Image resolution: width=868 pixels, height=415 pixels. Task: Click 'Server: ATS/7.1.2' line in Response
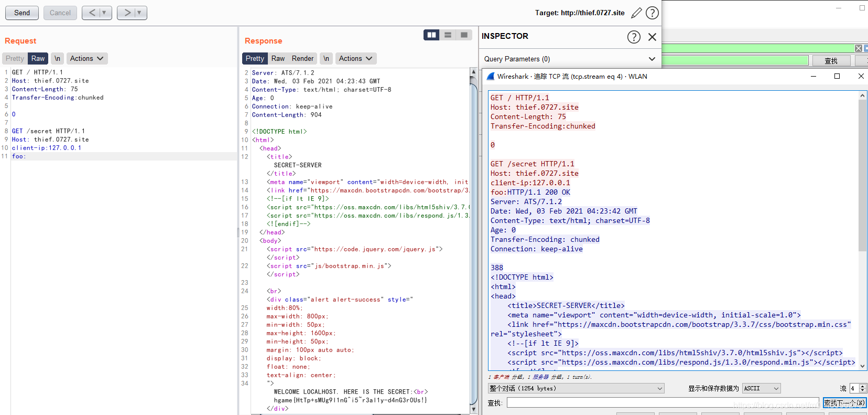(283, 73)
